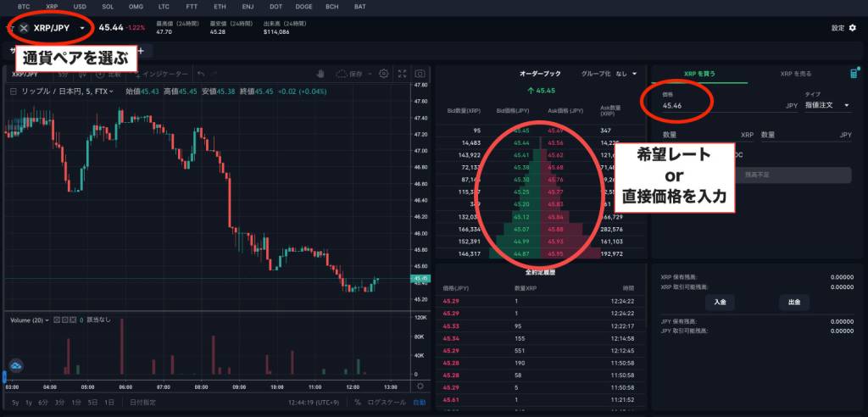Image resolution: width=868 pixels, height=417 pixels.
Task: Expand the XRP/JPY currency pair dropdown
Action: pyautogui.click(x=82, y=28)
